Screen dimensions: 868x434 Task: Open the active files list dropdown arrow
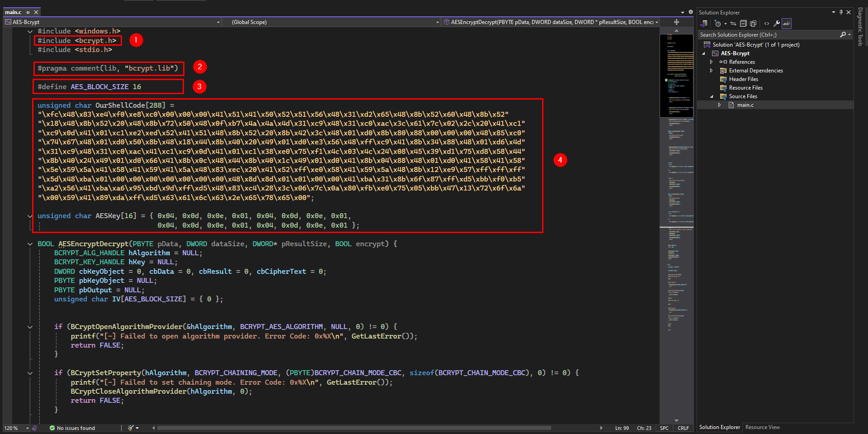click(683, 12)
